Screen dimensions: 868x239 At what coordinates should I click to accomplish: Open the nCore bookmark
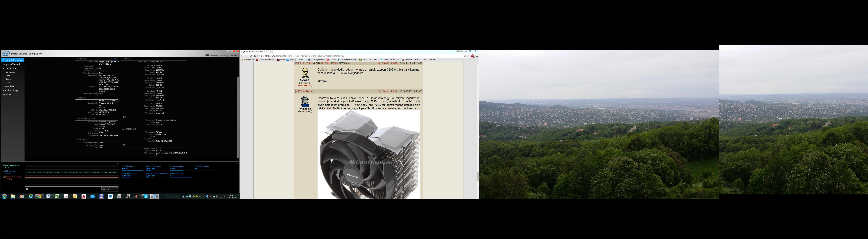click(281, 60)
